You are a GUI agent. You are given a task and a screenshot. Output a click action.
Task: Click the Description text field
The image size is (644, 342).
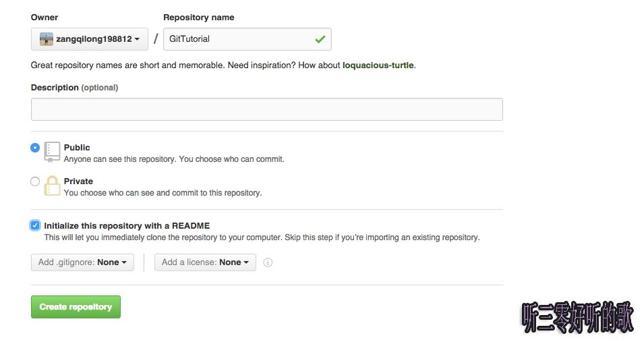click(x=266, y=109)
